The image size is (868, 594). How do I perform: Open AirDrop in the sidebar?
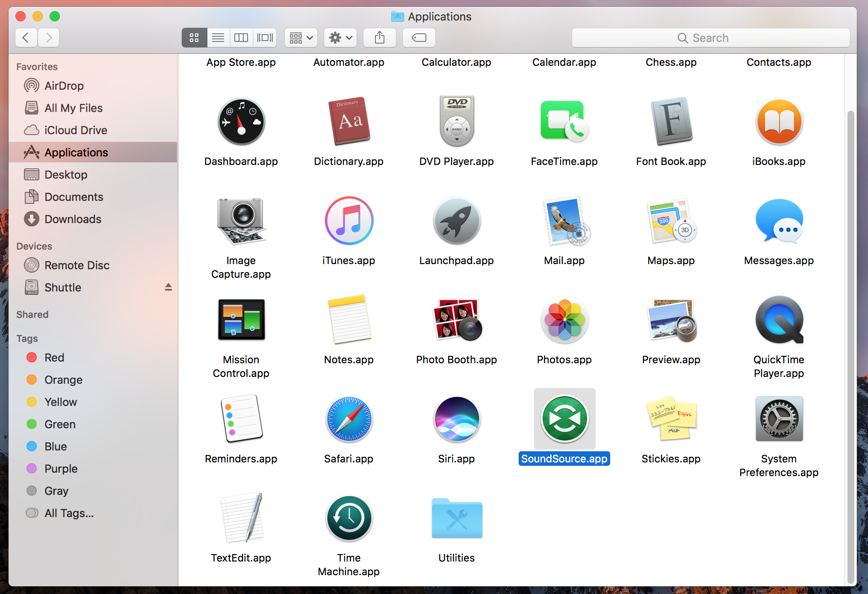(x=93, y=85)
